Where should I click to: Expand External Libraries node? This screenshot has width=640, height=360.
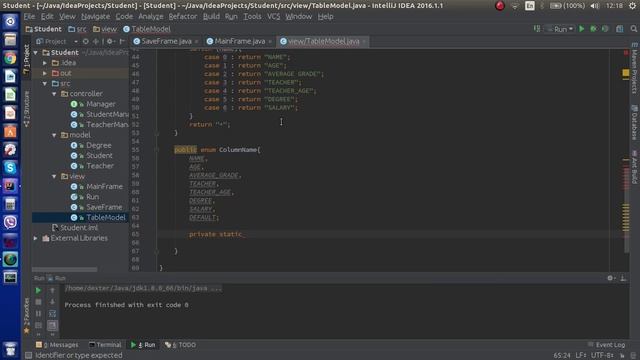[36, 238]
